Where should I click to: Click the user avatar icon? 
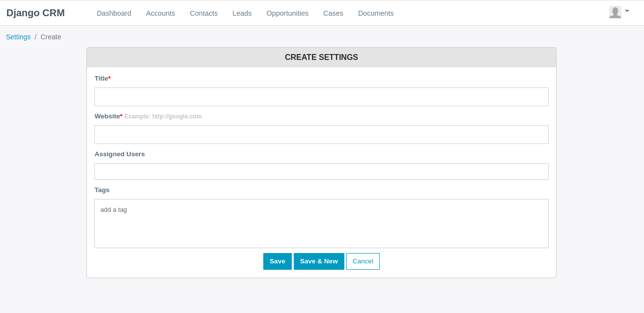[x=615, y=12]
